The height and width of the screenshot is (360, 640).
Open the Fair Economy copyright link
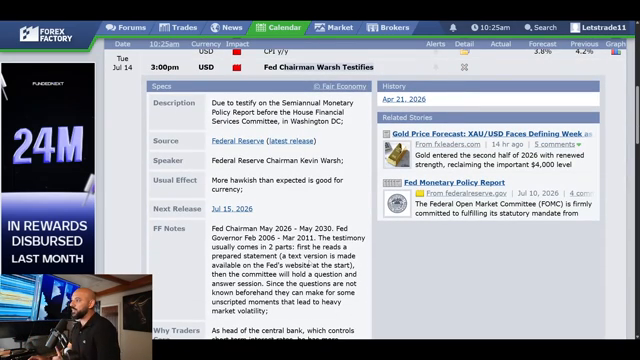340,86
